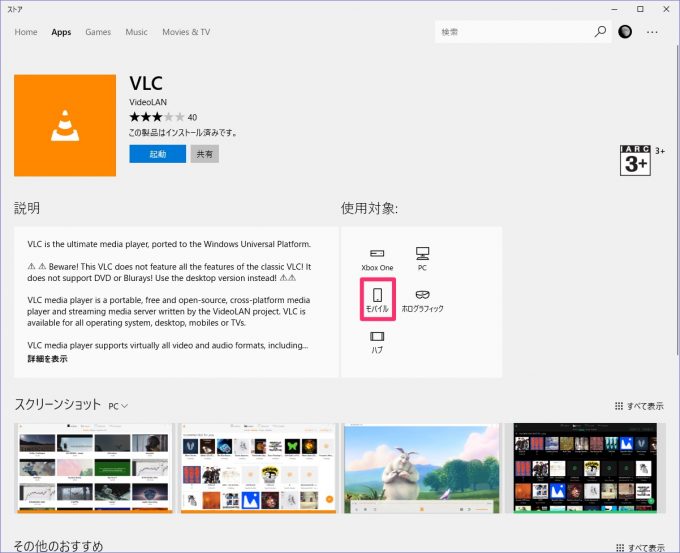The width and height of the screenshot is (680, 553).
Task: Click すべて表示 next to screenshots
Action: [640, 406]
